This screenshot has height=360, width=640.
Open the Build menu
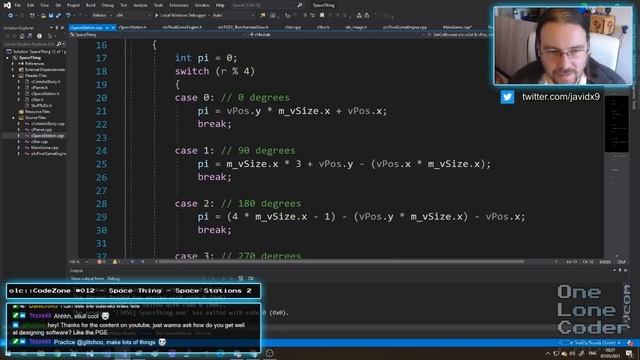pyautogui.click(x=91, y=5)
